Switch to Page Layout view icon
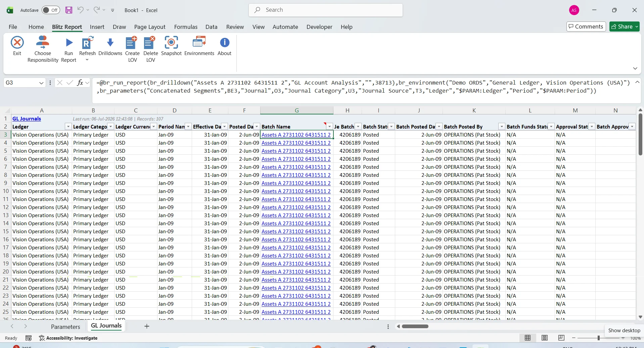Screen dimensions: 644x348 coord(545,338)
